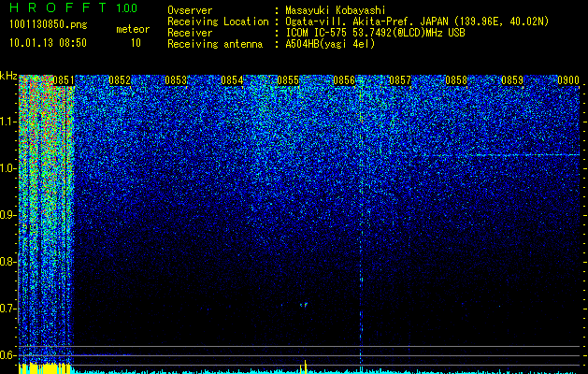Screen dimensions: 588x374
Task: Click the HROFFT 1.0.0 title text
Action: (x=73, y=7)
